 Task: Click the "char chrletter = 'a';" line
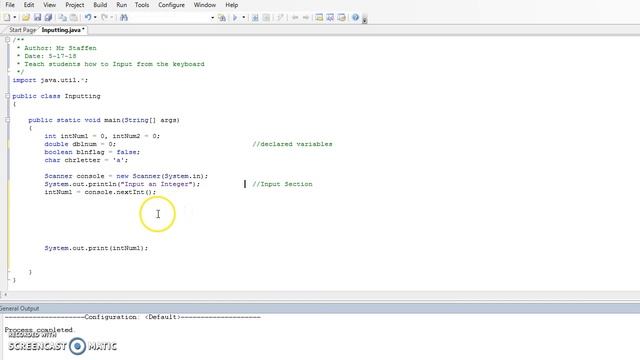click(86, 160)
